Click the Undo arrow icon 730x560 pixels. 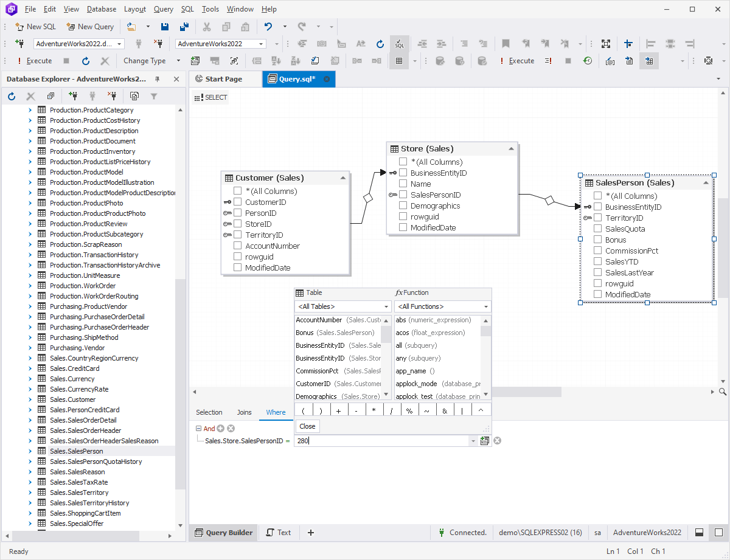[268, 27]
